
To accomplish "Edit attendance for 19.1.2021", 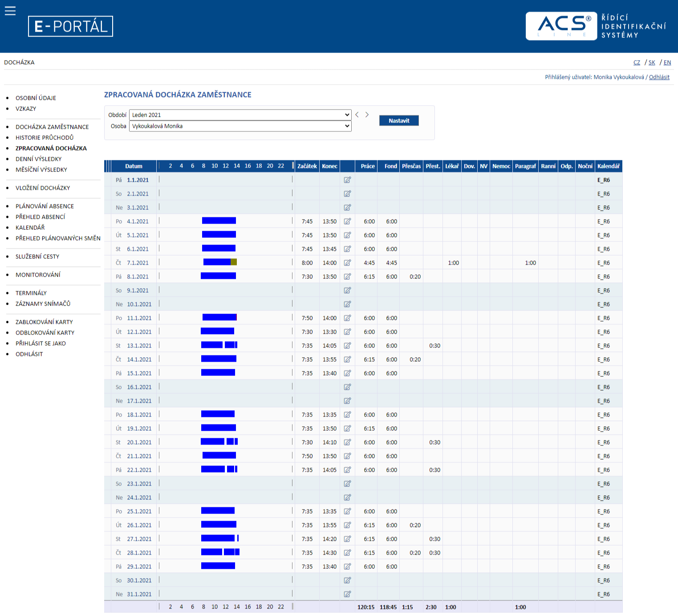I will [347, 428].
